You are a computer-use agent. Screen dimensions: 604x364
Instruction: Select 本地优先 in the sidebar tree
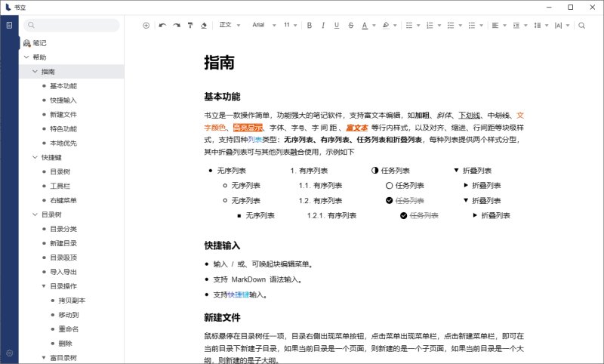point(63,143)
